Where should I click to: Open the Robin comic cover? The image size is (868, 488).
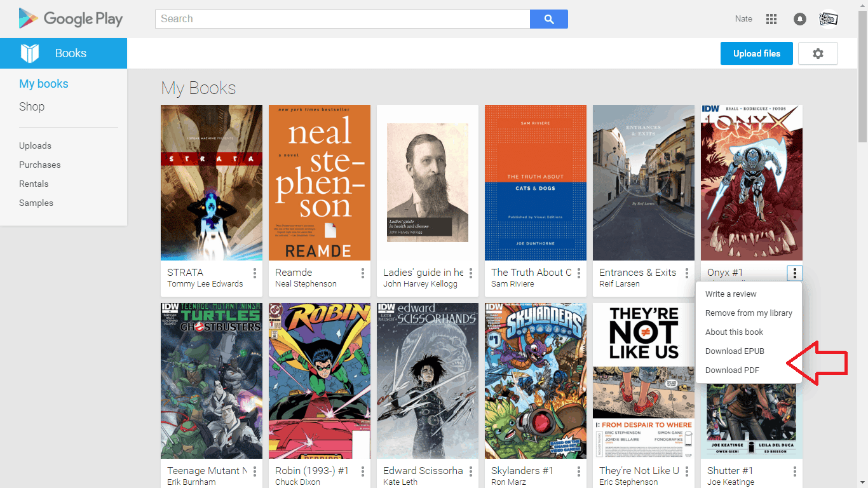320,381
